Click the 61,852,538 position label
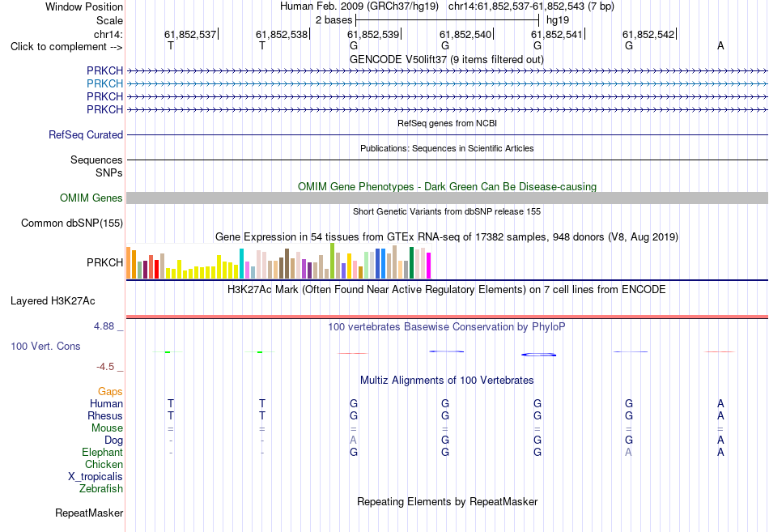This screenshot has height=532, width=769. coord(282,34)
